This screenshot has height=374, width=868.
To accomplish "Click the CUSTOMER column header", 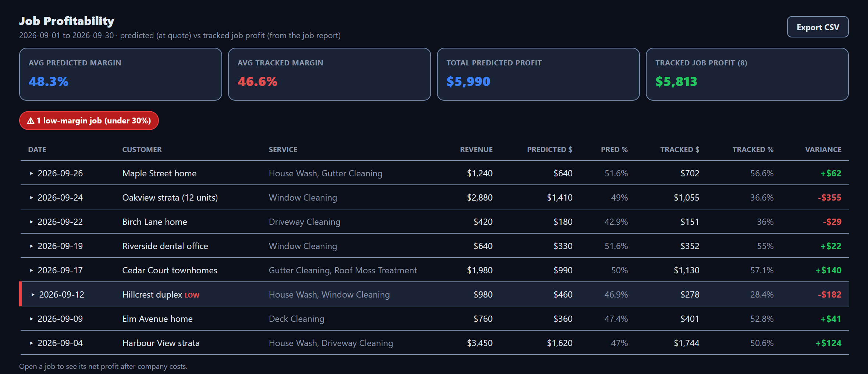I will [x=142, y=150].
